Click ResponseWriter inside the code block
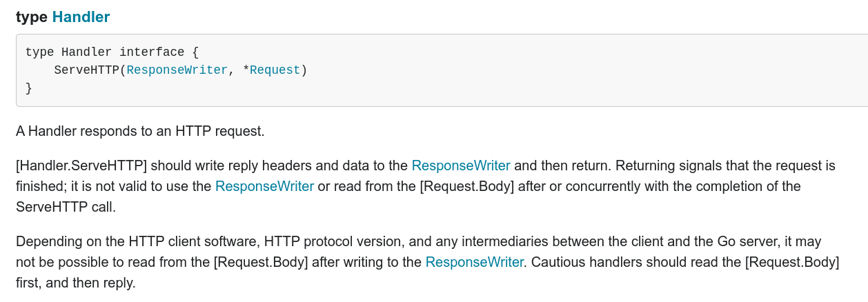Screen dimensions: 868x302 pos(177,70)
